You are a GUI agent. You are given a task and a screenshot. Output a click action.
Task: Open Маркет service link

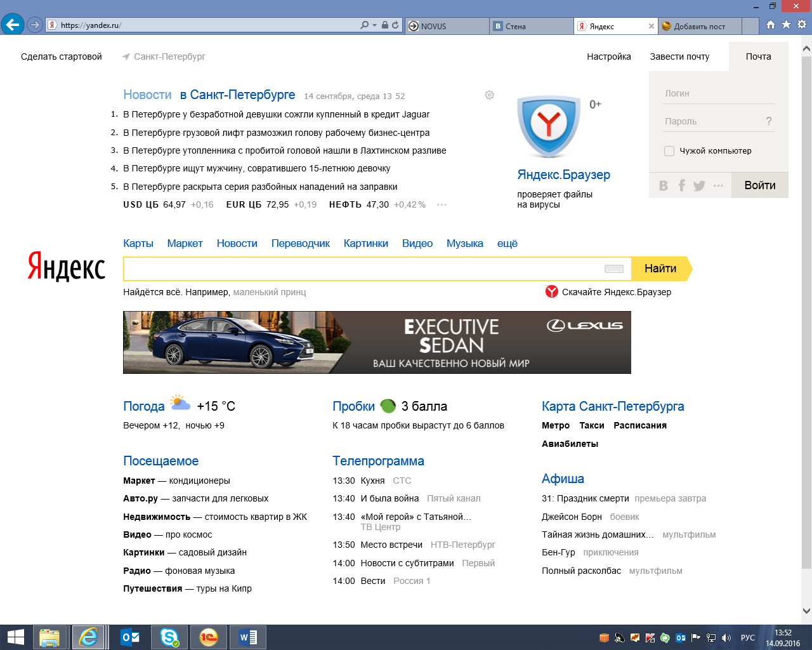(x=185, y=243)
